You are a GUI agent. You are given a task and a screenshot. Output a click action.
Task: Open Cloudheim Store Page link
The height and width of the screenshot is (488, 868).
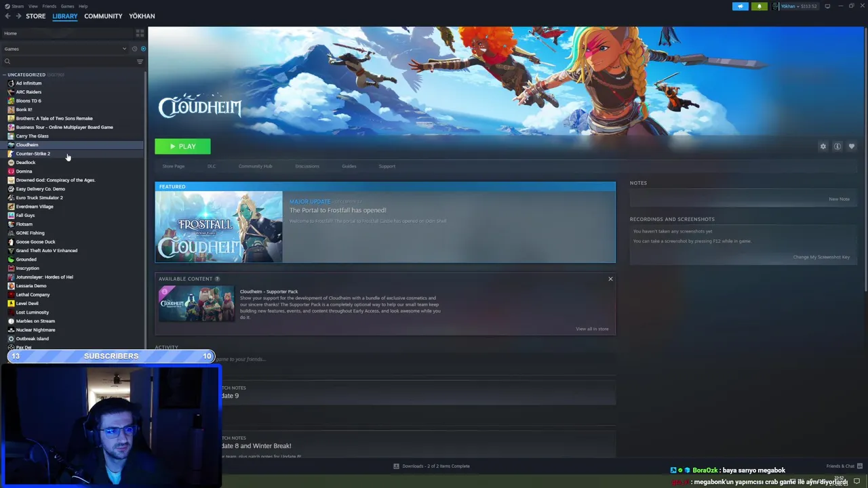174,166
